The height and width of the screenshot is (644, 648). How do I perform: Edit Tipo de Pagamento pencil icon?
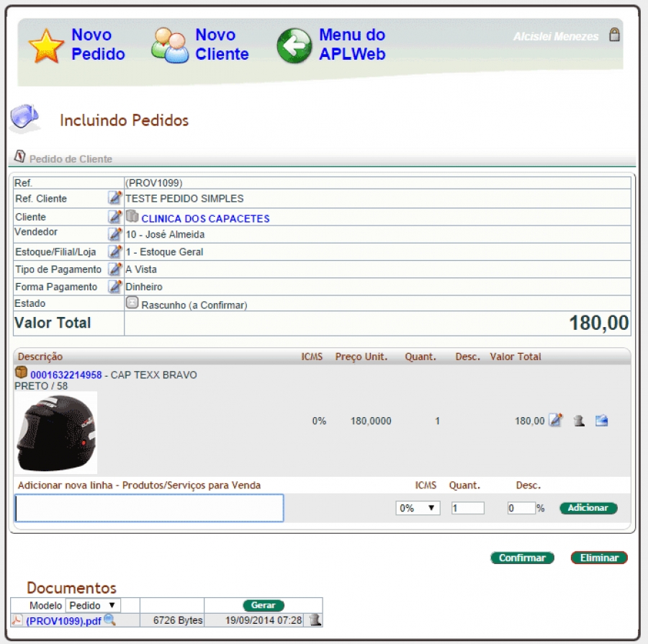[114, 269]
